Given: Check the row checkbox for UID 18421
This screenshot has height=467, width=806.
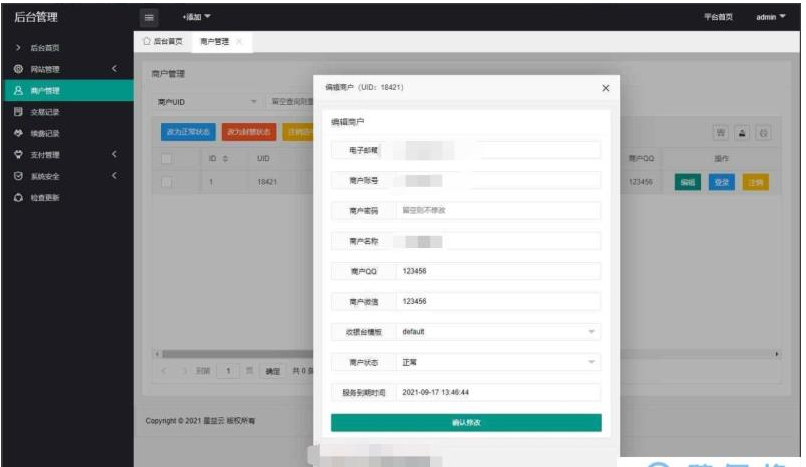Looking at the screenshot, I should coord(168,182).
